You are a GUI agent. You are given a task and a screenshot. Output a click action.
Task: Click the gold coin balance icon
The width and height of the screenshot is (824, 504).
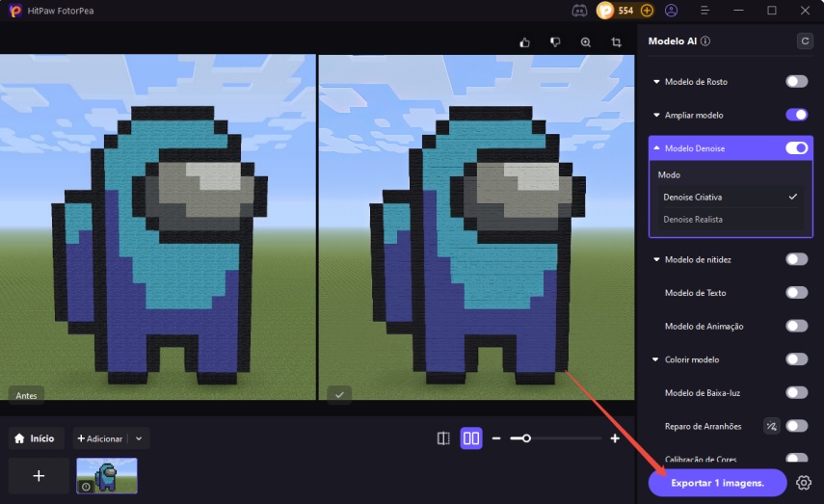605,11
